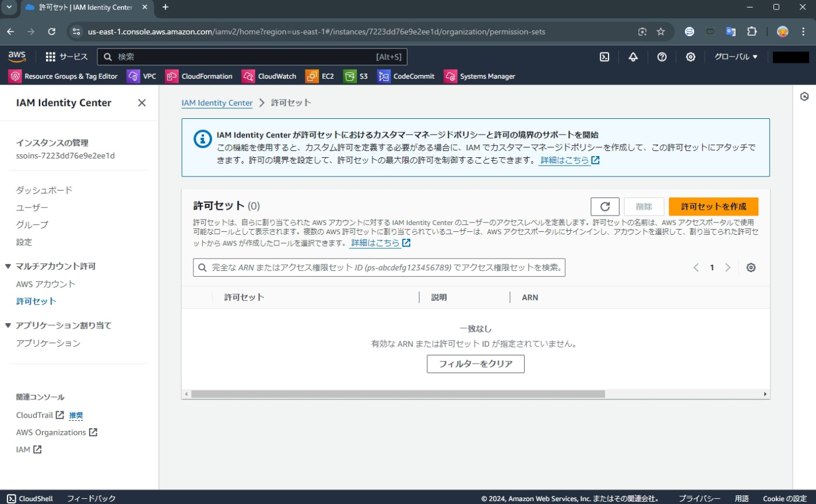Click the 推奨 badge next to CloudTrail
The image size is (816, 504).
tap(76, 415)
